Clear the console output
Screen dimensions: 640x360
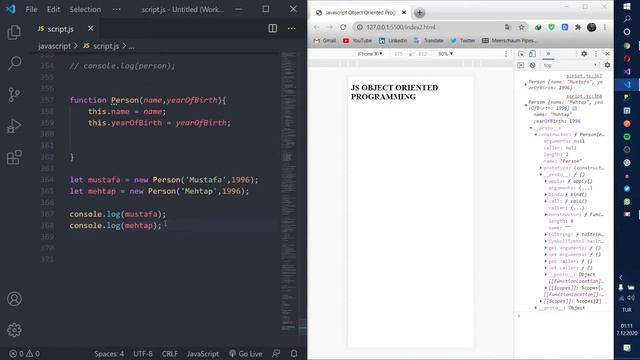533,65
